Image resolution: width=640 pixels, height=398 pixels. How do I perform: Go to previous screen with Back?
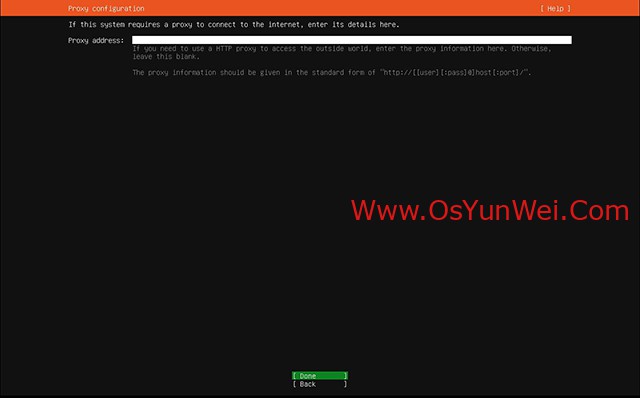(320, 384)
